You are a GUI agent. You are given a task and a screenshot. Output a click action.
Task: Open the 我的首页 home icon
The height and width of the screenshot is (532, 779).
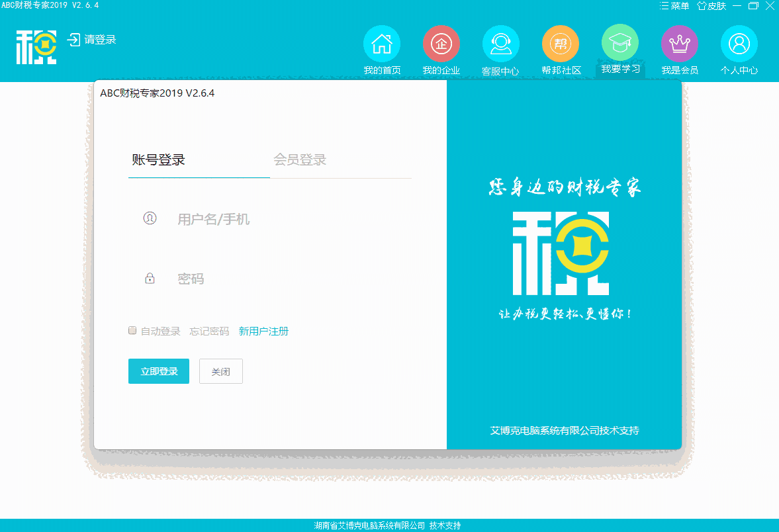pos(381,44)
